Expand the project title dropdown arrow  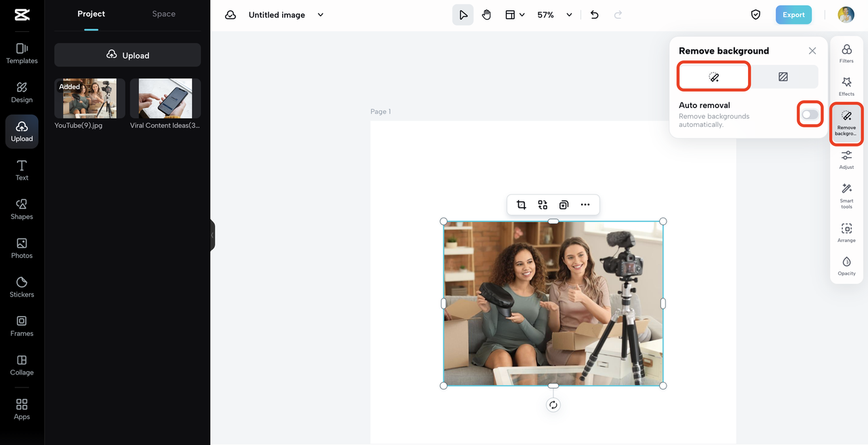tap(321, 15)
